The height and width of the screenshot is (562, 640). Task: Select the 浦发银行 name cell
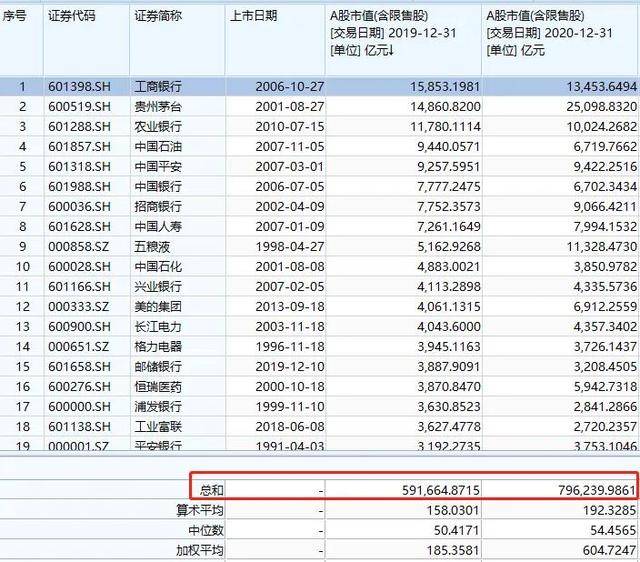[x=158, y=407]
